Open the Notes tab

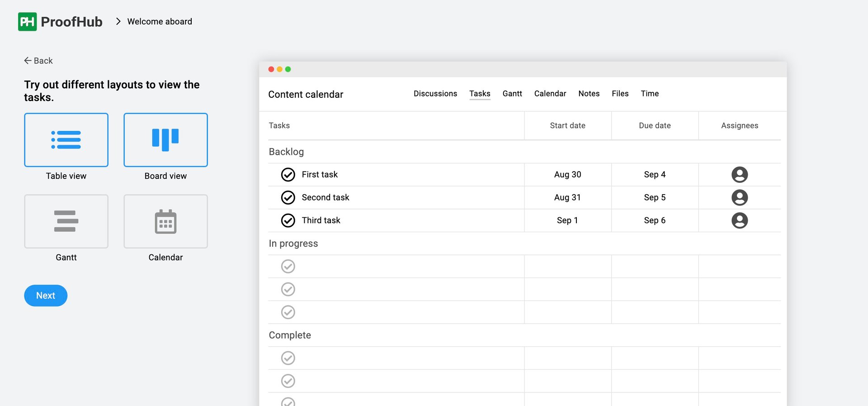pyautogui.click(x=589, y=94)
